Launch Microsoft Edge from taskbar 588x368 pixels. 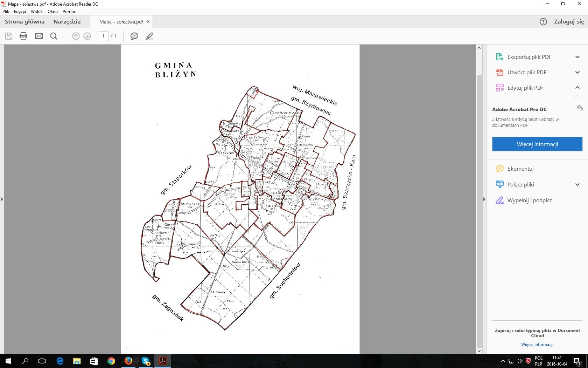60,361
